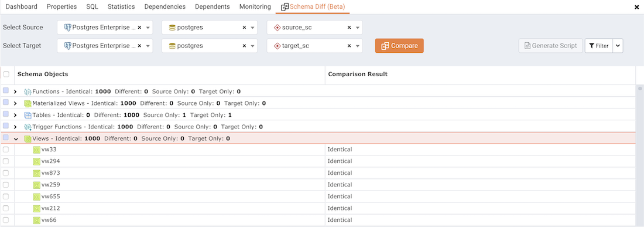Click the vw259 view icon
The width and height of the screenshot is (644, 227).
36,185
